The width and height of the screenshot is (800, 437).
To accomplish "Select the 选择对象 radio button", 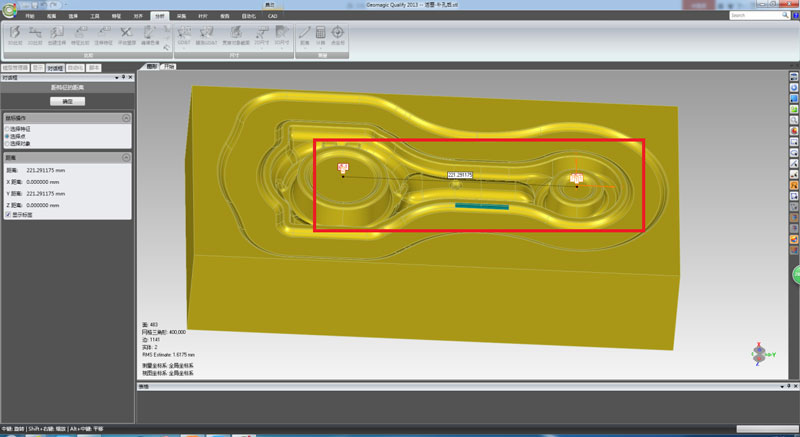I will point(9,143).
